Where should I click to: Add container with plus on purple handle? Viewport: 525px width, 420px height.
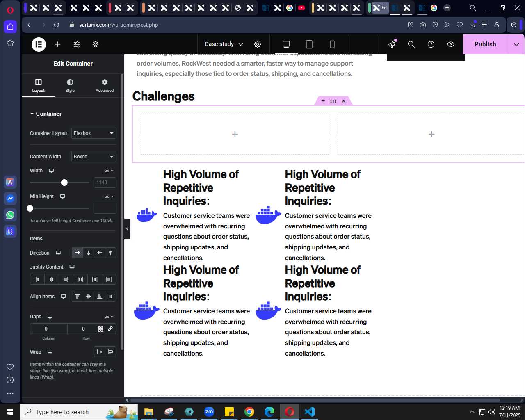(x=323, y=101)
